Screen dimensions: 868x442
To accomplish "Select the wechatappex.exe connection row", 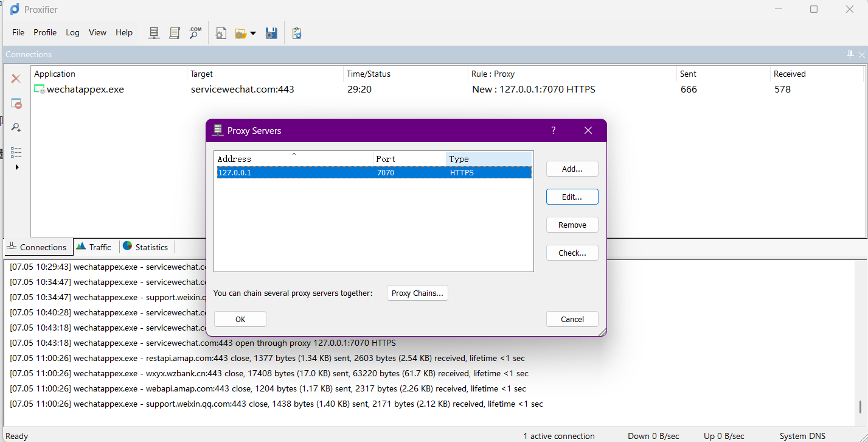I will [x=448, y=89].
